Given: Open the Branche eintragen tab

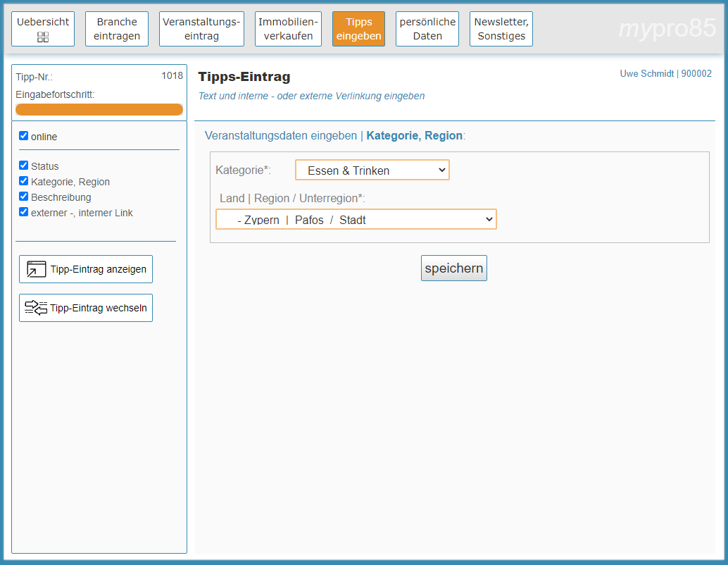Looking at the screenshot, I should (117, 29).
